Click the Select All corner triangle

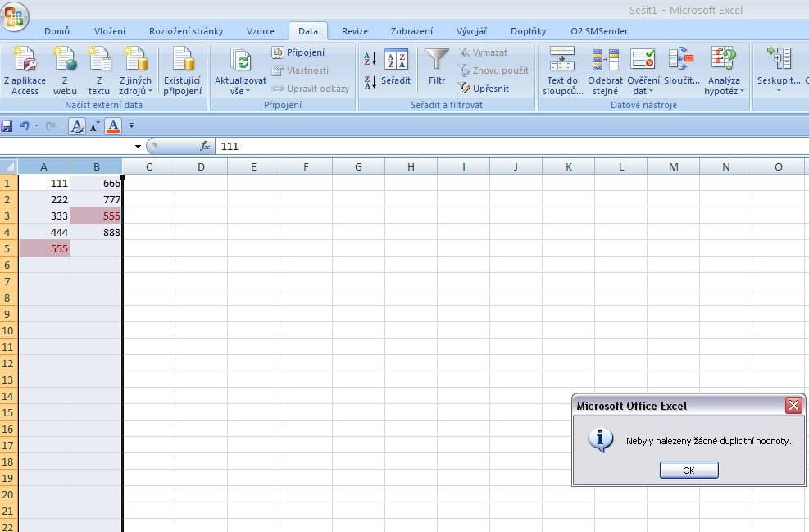(9, 166)
